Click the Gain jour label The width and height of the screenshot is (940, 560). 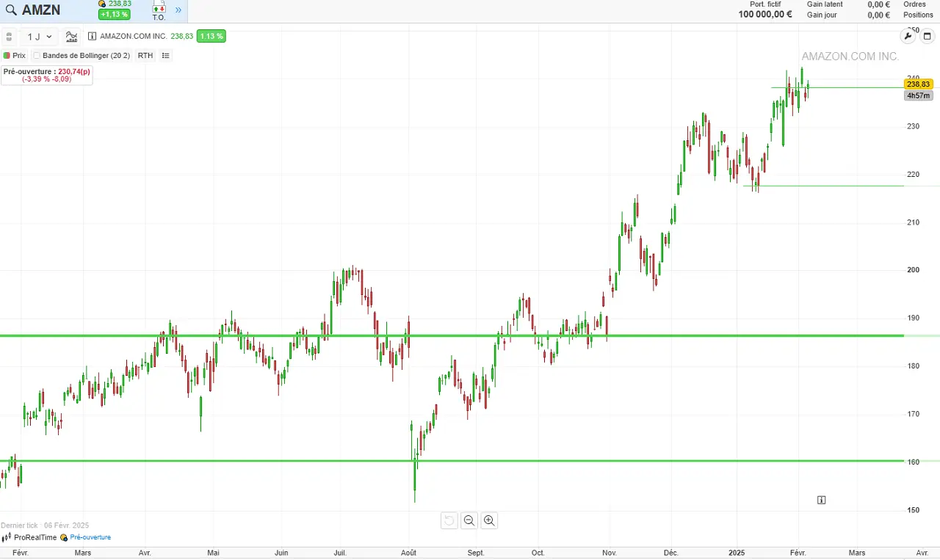pos(822,15)
